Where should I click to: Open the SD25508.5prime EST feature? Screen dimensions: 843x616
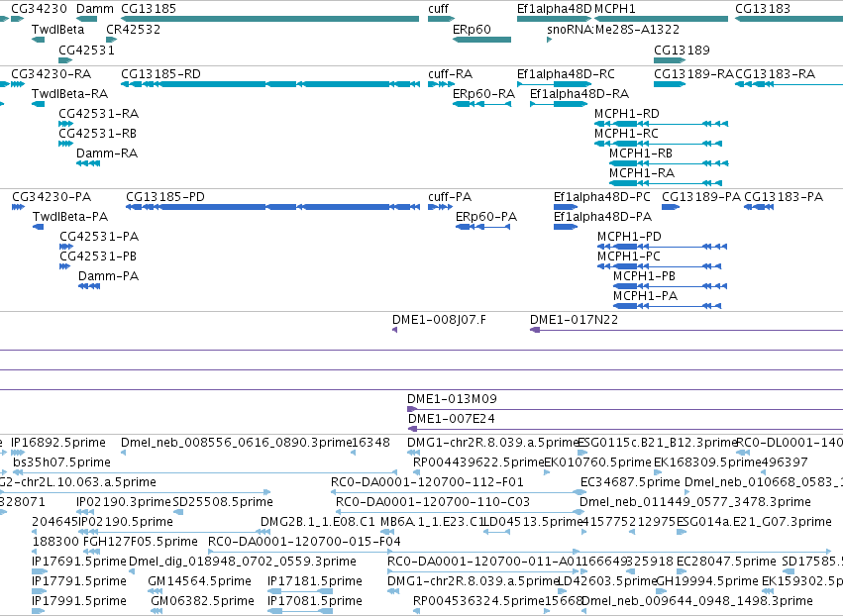point(178,512)
